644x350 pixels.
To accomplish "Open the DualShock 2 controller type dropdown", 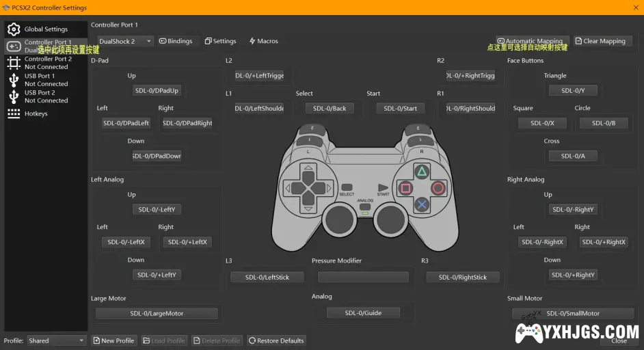I will (124, 41).
